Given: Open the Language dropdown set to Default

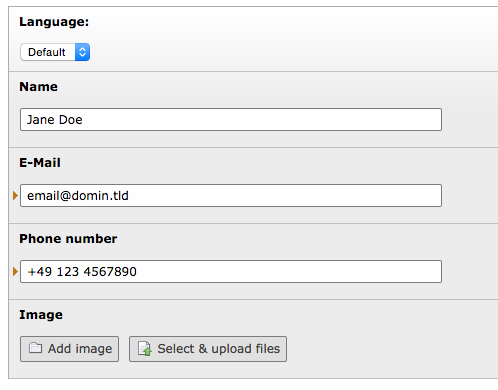Looking at the screenshot, I should tap(55, 52).
